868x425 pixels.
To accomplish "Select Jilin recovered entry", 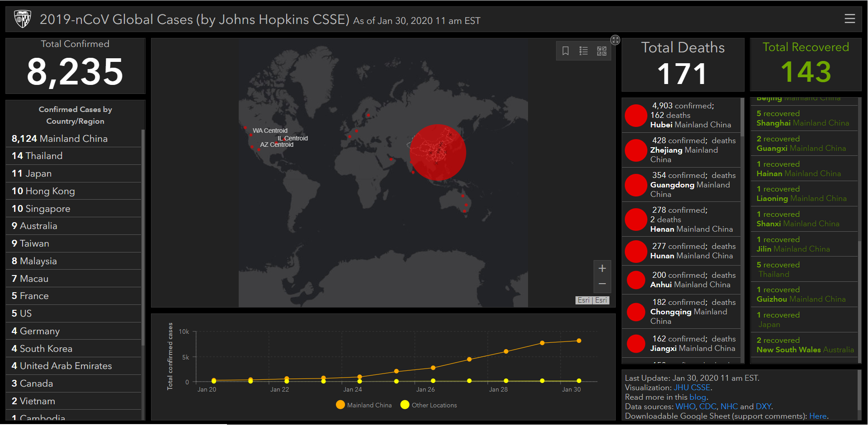I will pos(804,244).
